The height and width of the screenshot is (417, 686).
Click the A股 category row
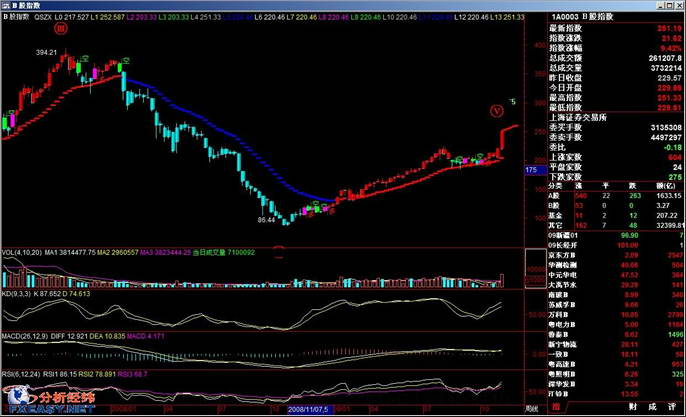pos(616,196)
